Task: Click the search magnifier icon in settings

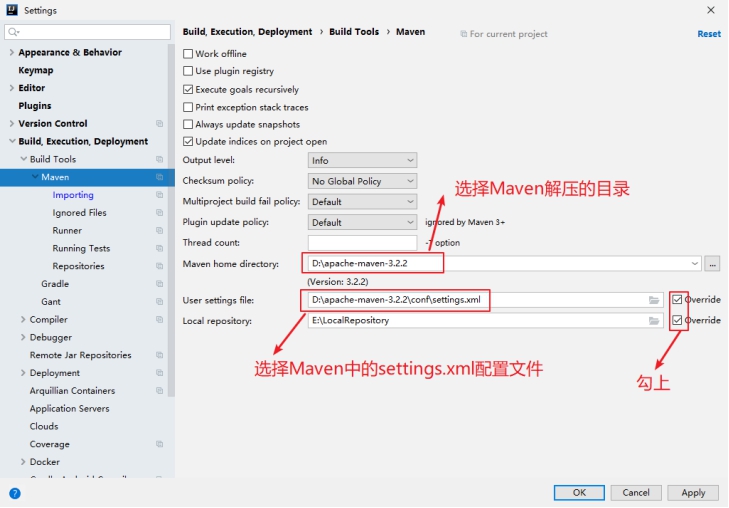Action: click(x=14, y=33)
